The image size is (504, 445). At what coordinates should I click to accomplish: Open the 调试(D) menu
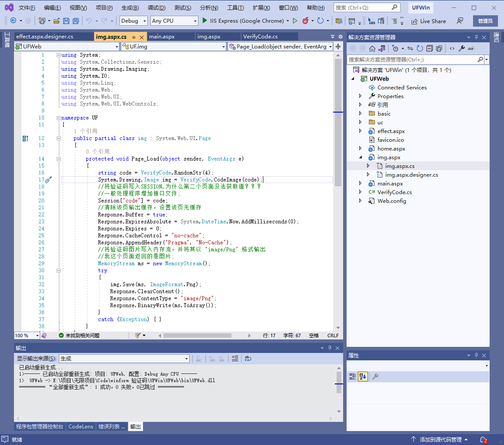[x=157, y=8]
